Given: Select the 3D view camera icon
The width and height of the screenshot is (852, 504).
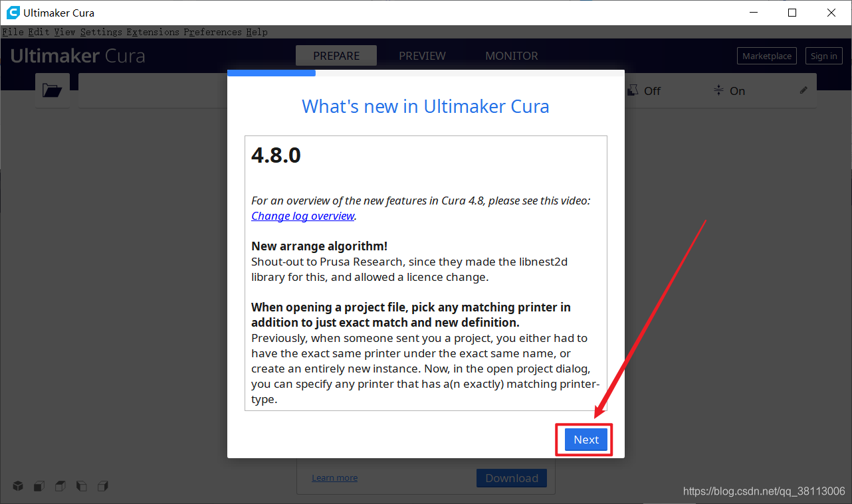Looking at the screenshot, I should tap(18, 486).
